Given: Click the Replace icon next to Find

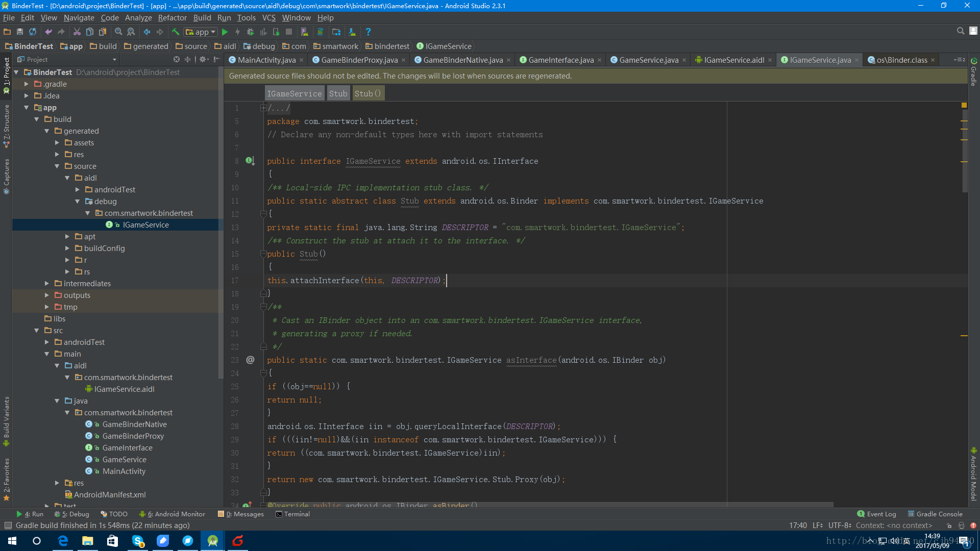Looking at the screenshot, I should (x=131, y=32).
